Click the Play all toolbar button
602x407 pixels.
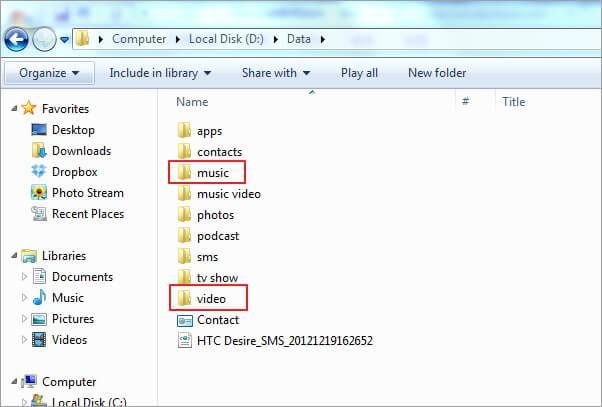click(359, 73)
